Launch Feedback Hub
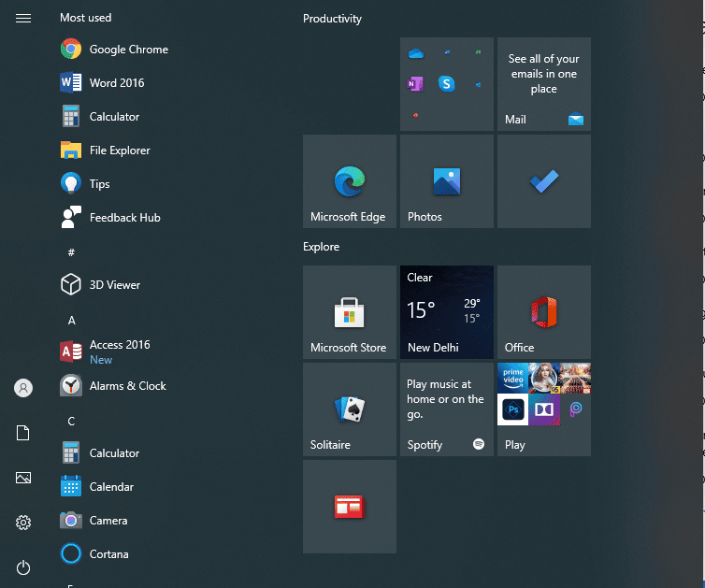This screenshot has width=705, height=588. click(110, 218)
